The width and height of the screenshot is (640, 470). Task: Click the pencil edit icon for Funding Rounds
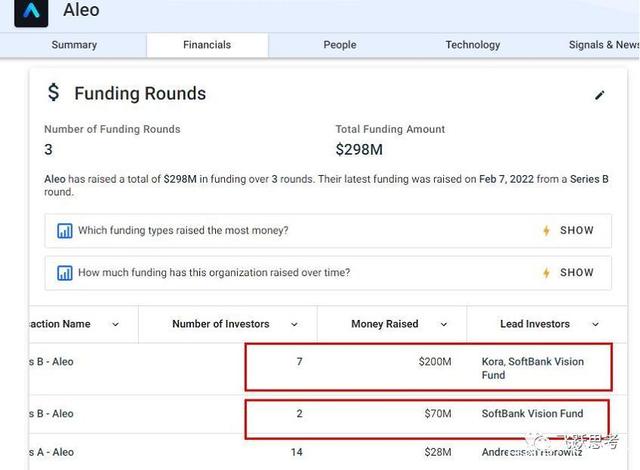[600, 95]
